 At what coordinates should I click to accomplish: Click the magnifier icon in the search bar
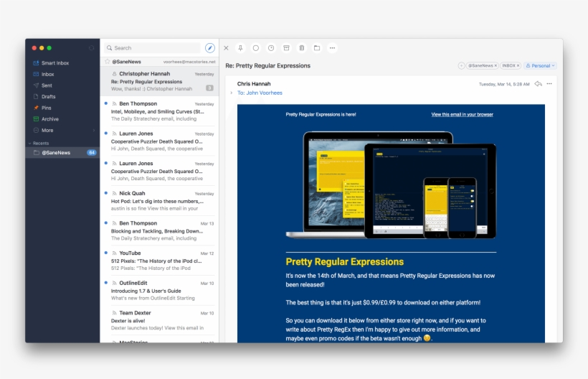[x=110, y=48]
